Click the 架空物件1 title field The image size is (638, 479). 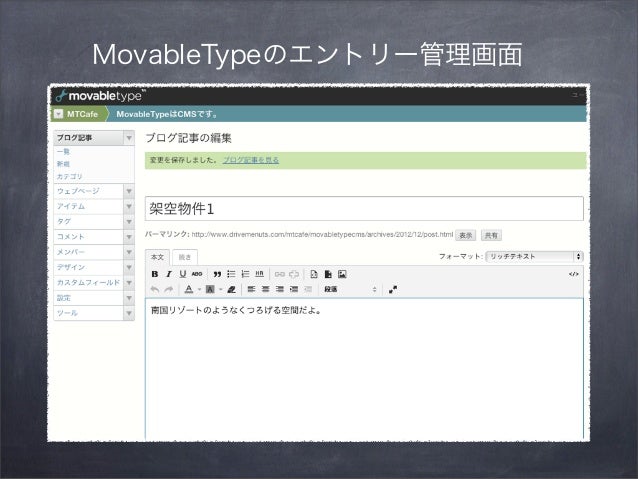pos(364,209)
